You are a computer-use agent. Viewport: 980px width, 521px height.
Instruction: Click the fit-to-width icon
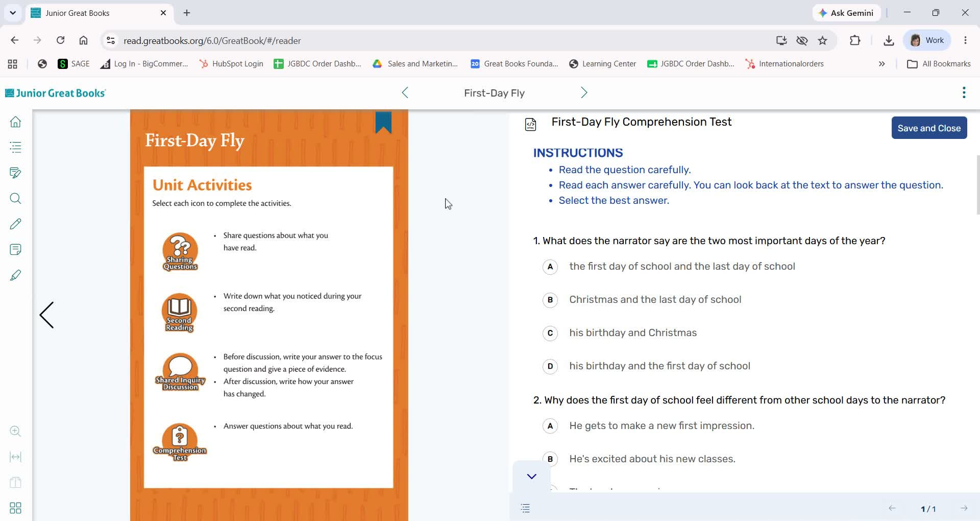pos(16,457)
